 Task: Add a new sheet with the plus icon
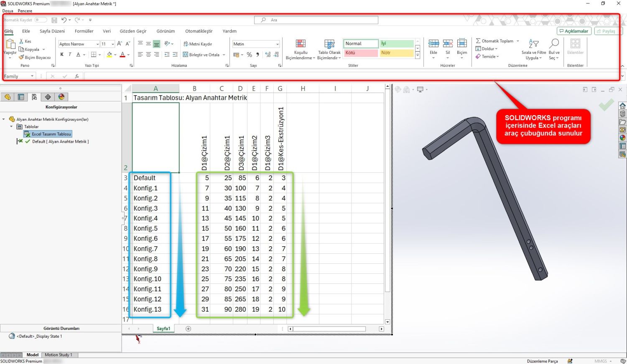click(188, 329)
